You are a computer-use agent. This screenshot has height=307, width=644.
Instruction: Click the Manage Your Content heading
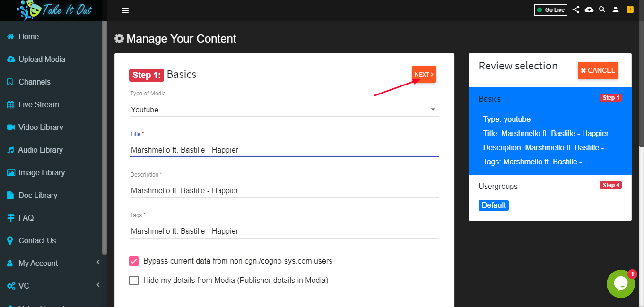(182, 39)
